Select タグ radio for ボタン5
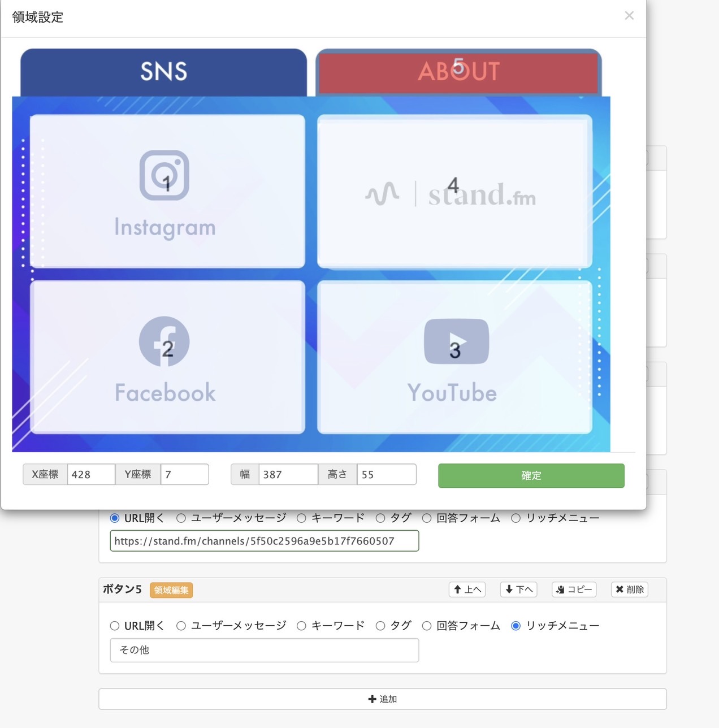This screenshot has width=719, height=728. tap(380, 626)
